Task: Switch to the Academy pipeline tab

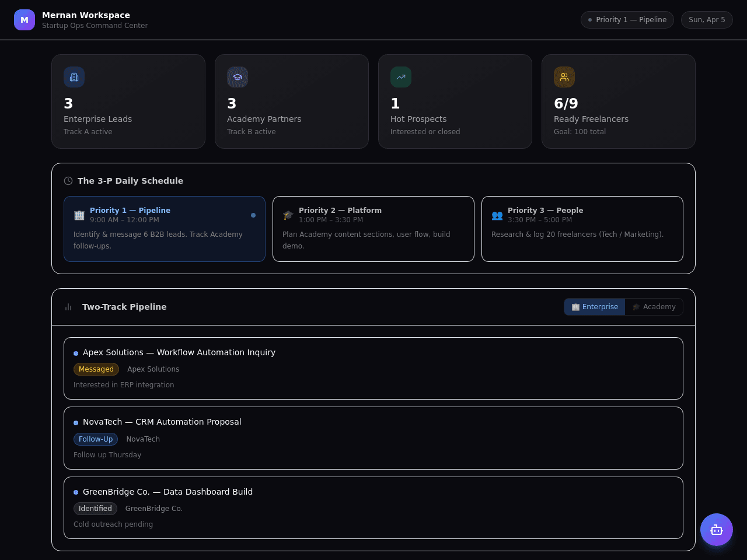Action: click(x=654, y=307)
